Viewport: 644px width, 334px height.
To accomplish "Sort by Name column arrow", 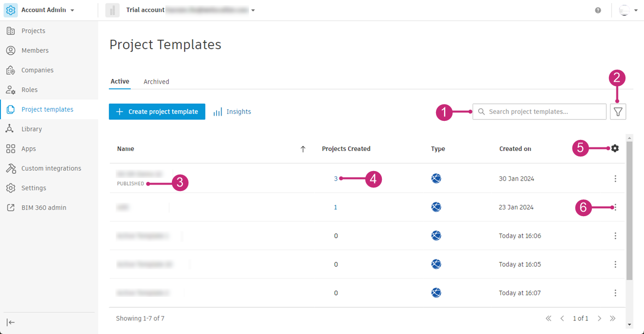I will tap(303, 149).
